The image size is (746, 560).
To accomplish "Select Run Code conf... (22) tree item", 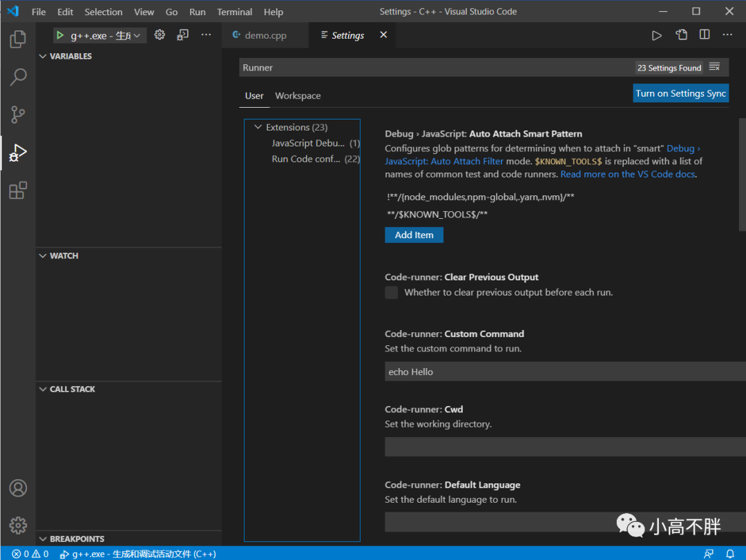I will click(x=316, y=159).
